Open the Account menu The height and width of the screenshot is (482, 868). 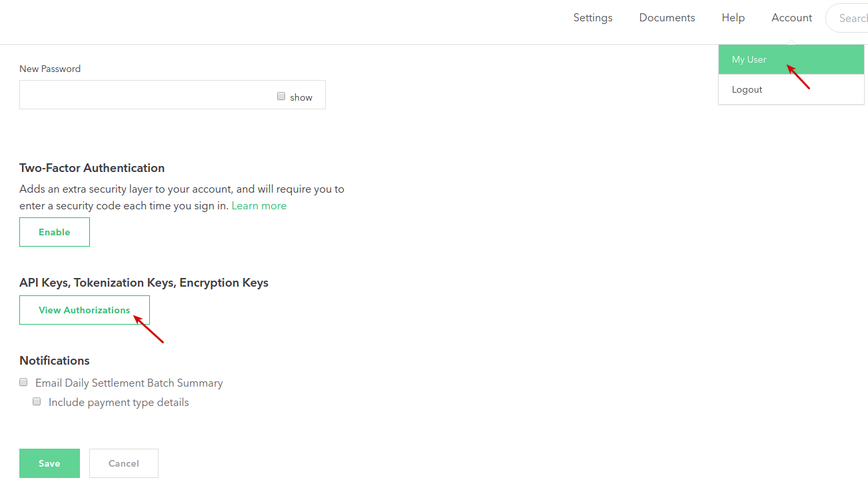tap(791, 18)
